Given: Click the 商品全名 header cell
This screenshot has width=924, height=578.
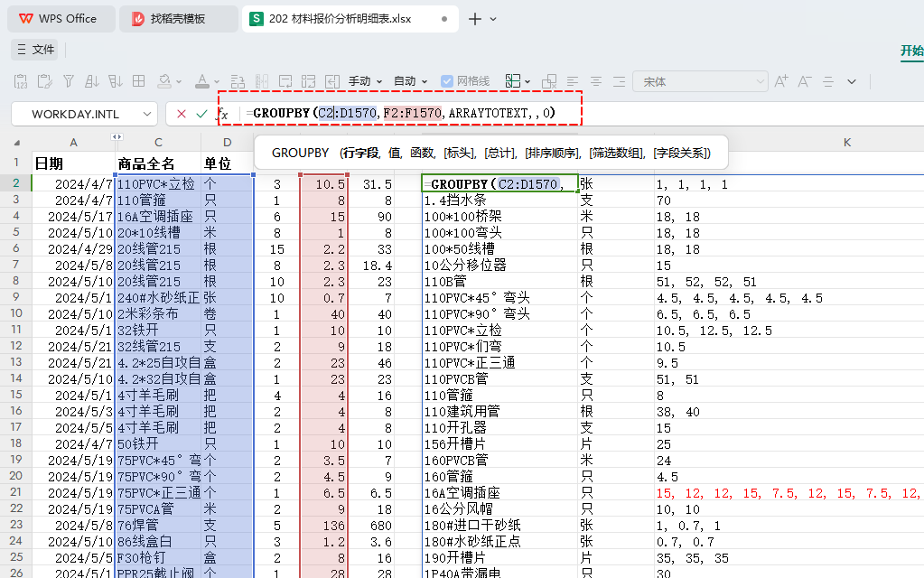Looking at the screenshot, I should click(158, 163).
